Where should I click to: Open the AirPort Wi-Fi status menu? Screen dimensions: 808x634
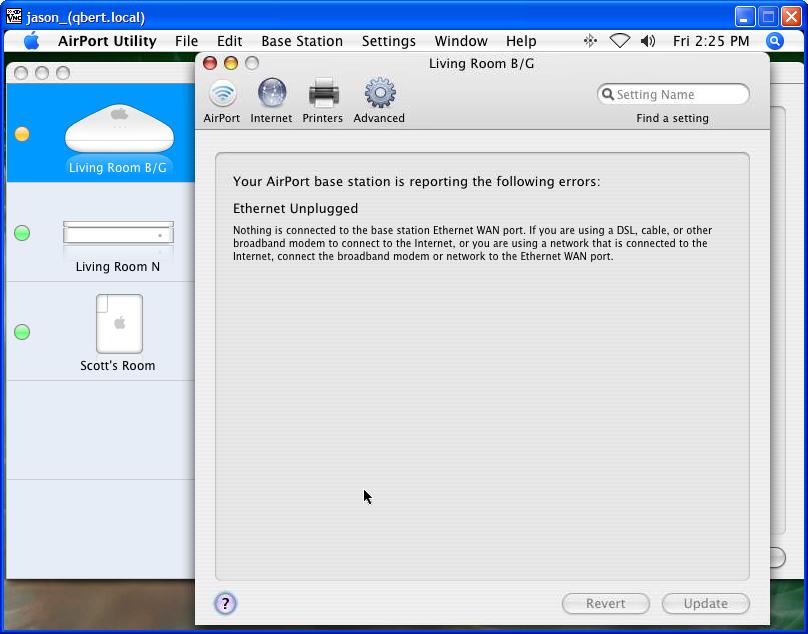tap(620, 41)
